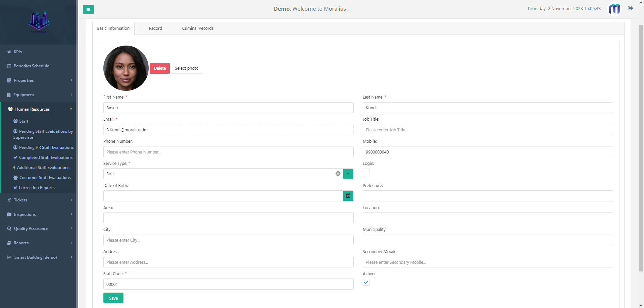This screenshot has width=644, height=308.
Task: Click the Periodics Schedule calendar icon
Action: pos(9,66)
